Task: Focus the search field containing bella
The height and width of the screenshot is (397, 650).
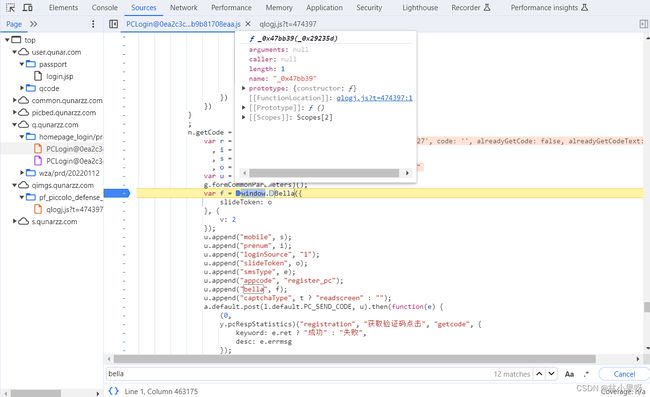Action: tap(298, 374)
